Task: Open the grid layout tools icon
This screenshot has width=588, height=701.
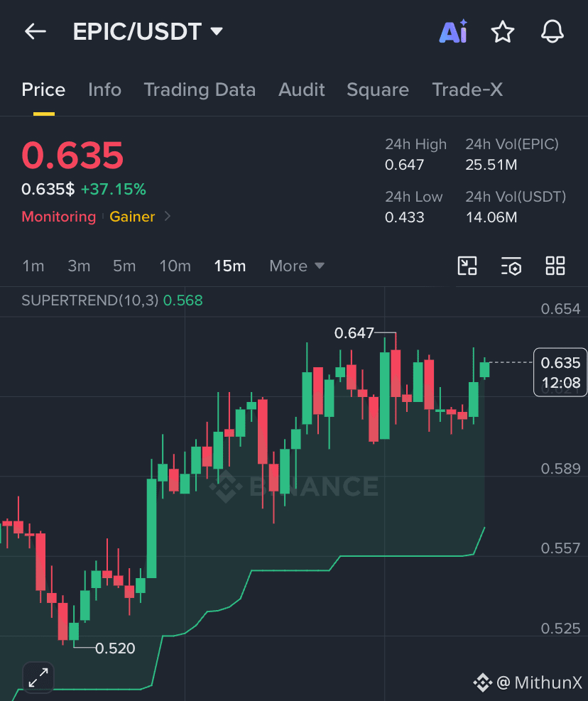Action: point(555,266)
